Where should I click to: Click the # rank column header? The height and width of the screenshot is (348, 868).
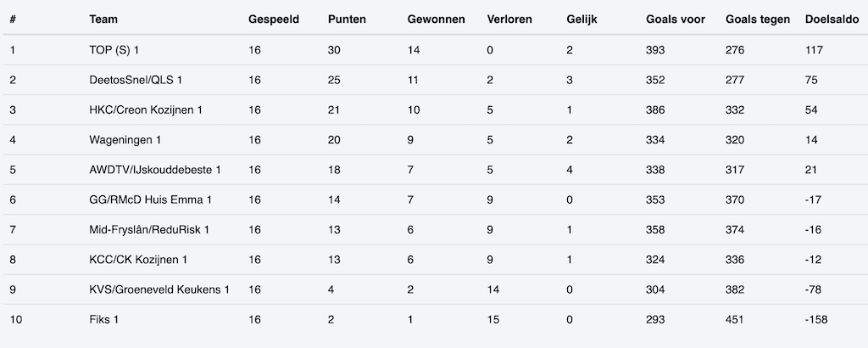(x=13, y=20)
